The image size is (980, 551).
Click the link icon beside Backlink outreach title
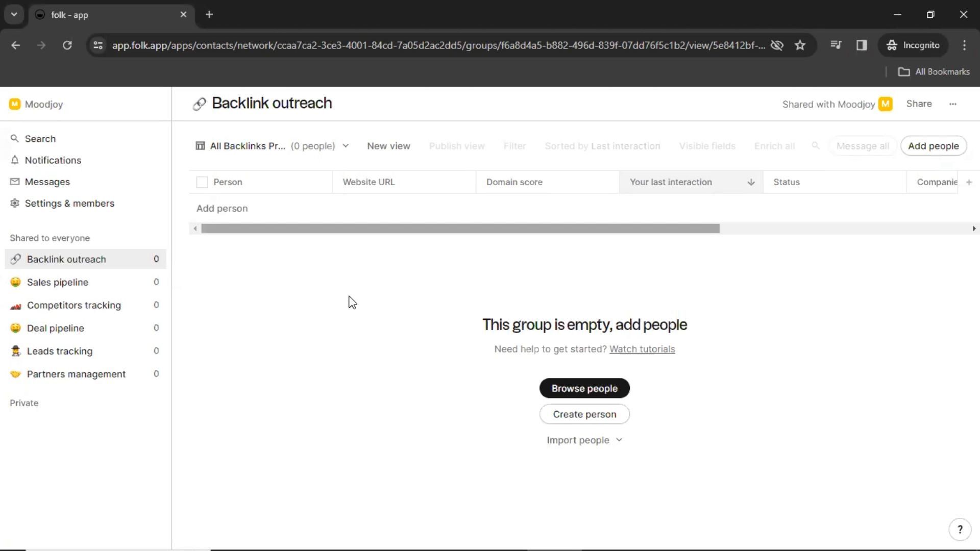pyautogui.click(x=199, y=104)
